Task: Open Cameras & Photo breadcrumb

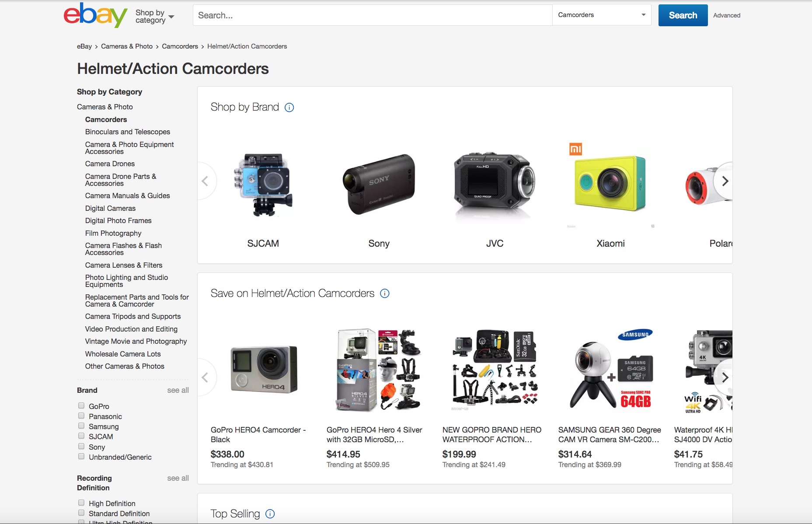Action: [x=127, y=46]
